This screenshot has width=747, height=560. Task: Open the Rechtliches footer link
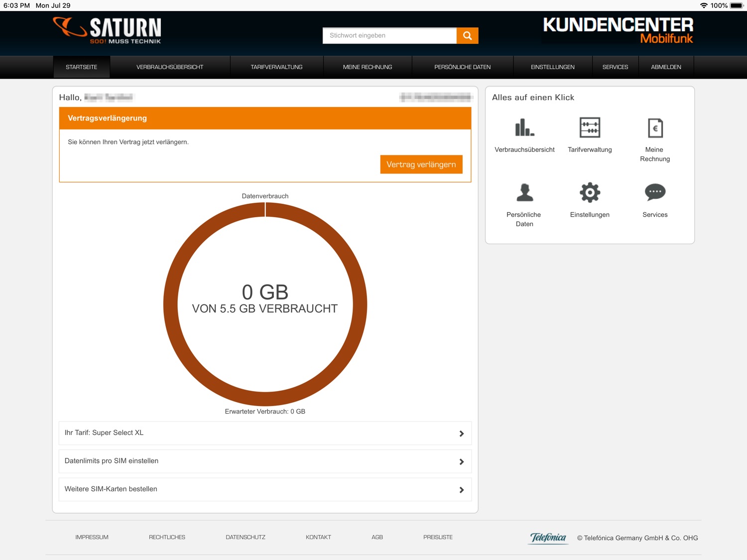(167, 537)
